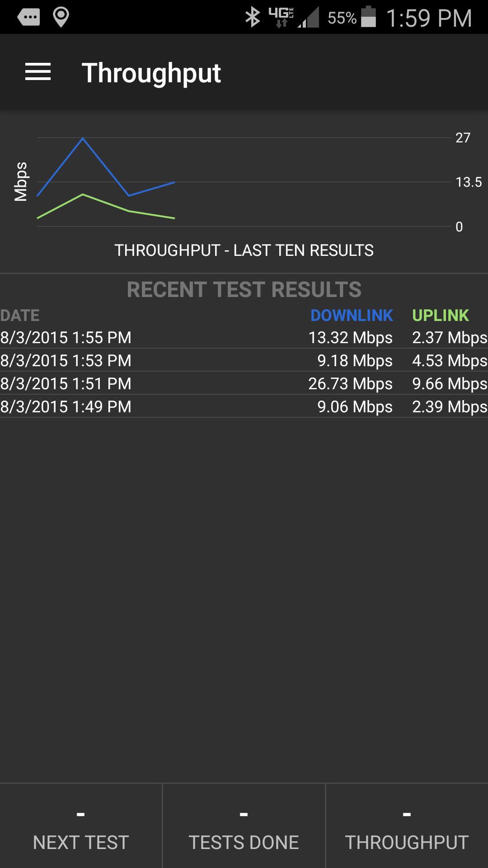Tap the DOWNLINK column header
Screen dimensions: 488x868
(x=352, y=316)
